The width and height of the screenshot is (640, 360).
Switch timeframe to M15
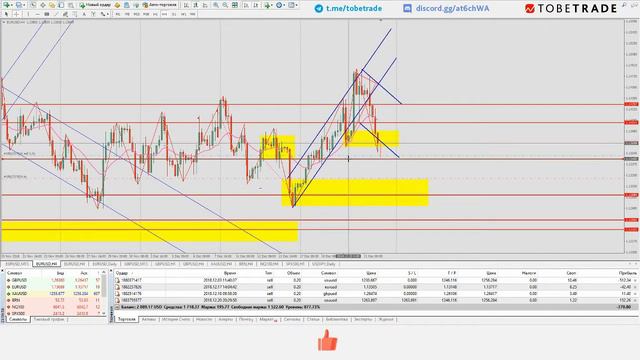pyautogui.click(x=137, y=14)
